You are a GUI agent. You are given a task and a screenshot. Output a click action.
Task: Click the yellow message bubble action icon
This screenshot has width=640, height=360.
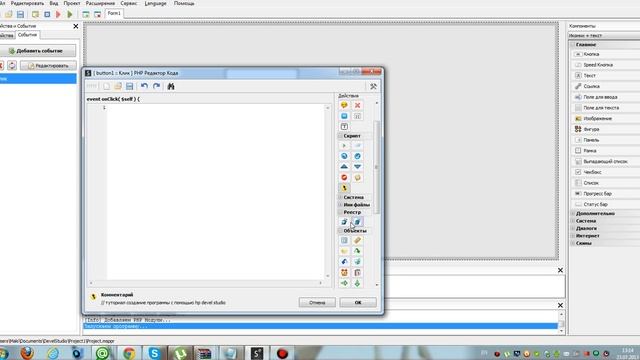point(344,105)
